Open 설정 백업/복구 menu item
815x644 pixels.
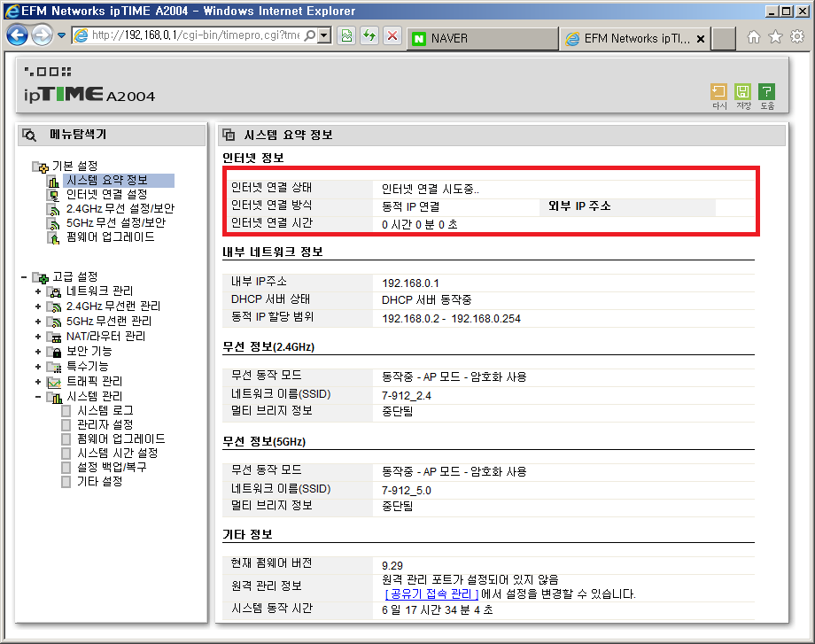point(112,468)
